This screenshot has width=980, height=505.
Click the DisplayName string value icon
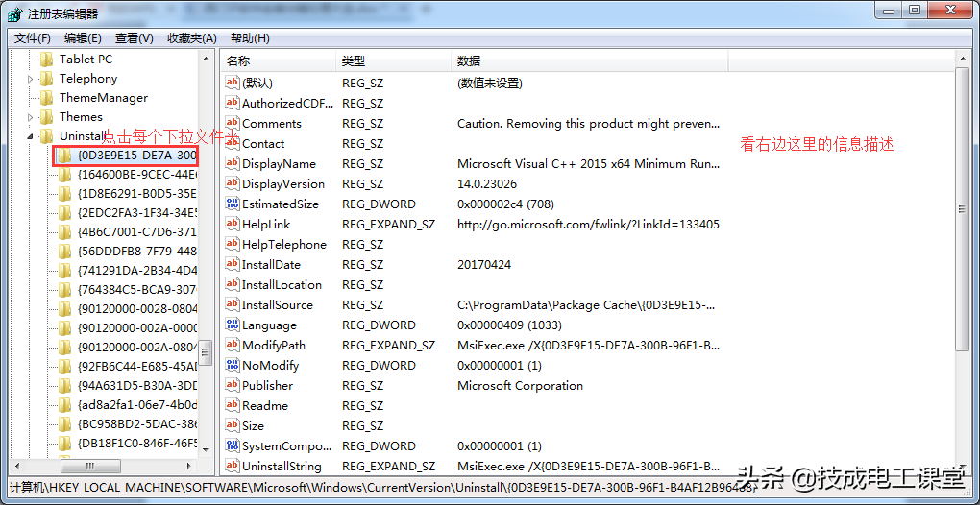[x=232, y=163]
